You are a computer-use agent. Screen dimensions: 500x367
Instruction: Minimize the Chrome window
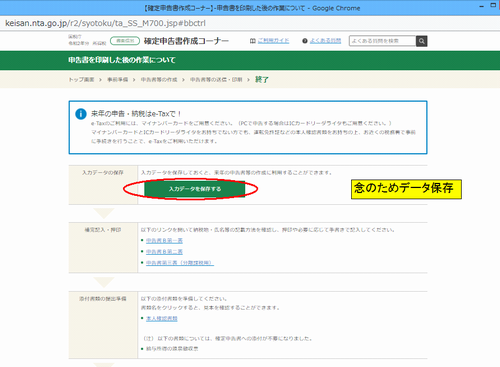[x=482, y=6]
